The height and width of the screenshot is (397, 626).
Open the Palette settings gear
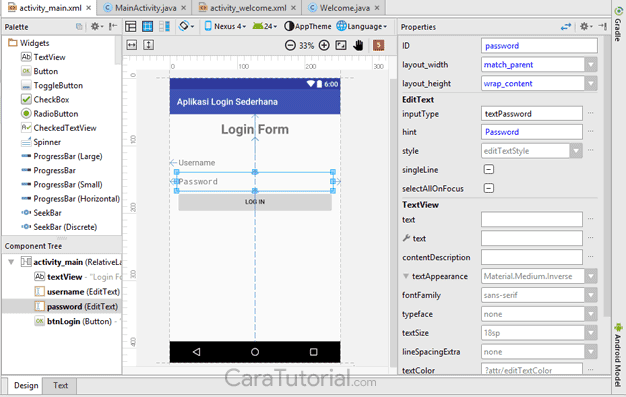tap(96, 26)
